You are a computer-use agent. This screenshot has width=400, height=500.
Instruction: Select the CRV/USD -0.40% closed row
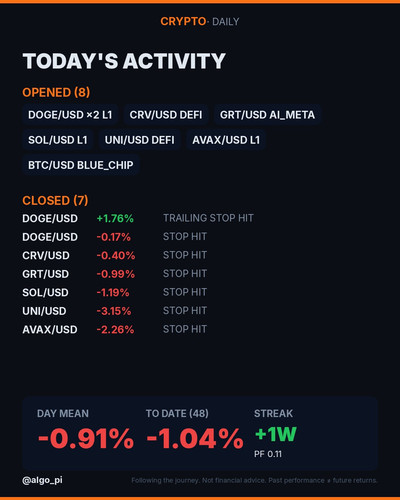pos(115,255)
